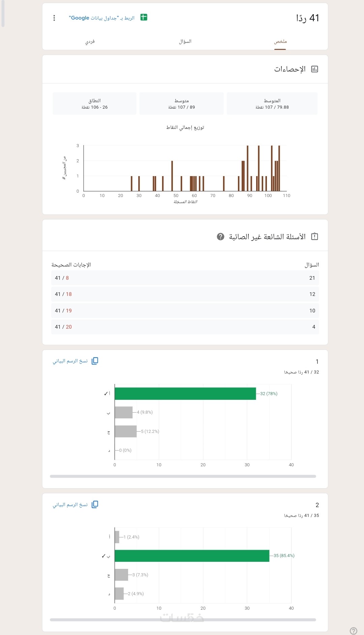Viewport: 364px width, 635px height.
Task: Open the three-dot more options menu
Action: coord(54,18)
